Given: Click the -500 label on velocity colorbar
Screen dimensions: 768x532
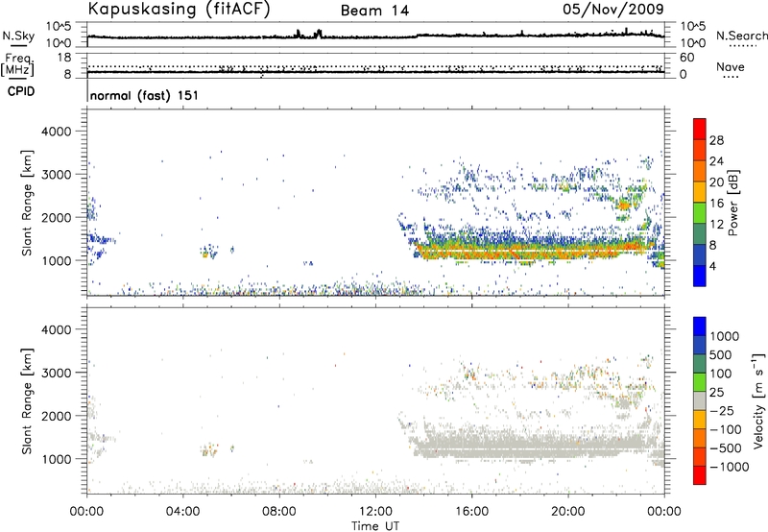Looking at the screenshot, I should (x=726, y=448).
